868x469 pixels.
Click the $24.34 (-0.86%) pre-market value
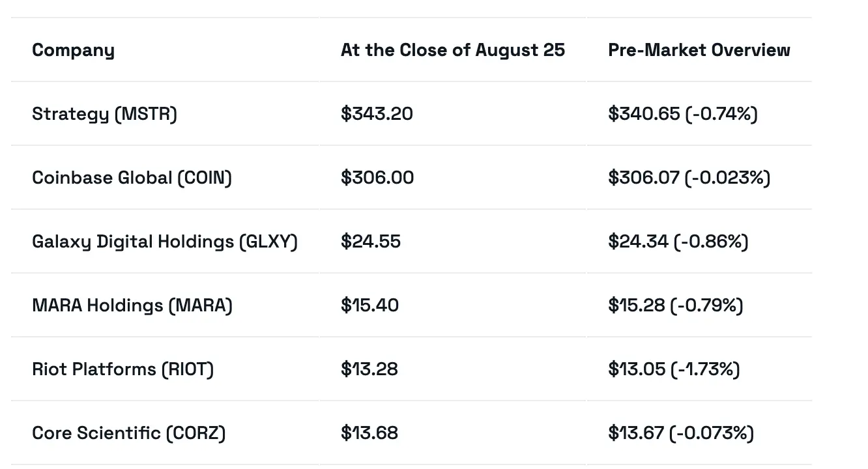(678, 242)
